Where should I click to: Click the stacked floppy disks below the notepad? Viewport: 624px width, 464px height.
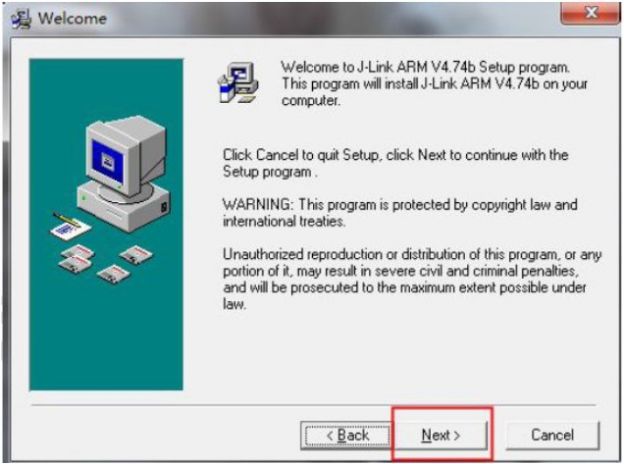(x=76, y=258)
